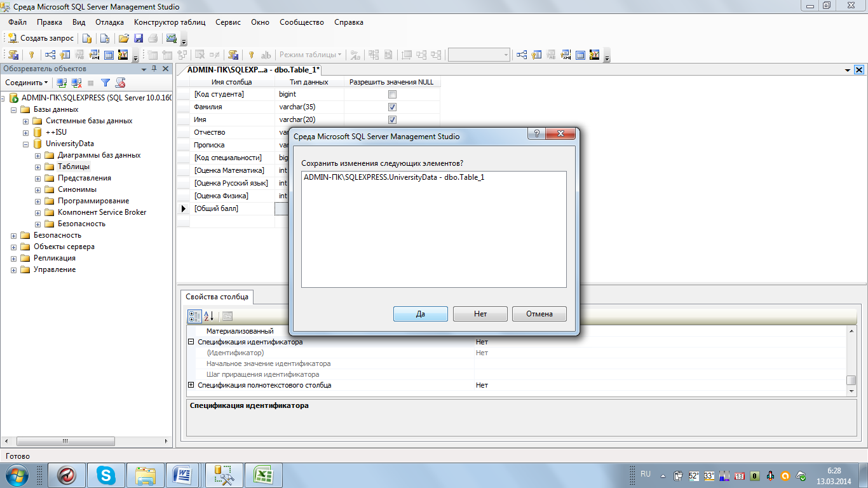This screenshot has height=488, width=868.
Task: Select the Компонент Service Broker tree item
Action: pos(102,212)
